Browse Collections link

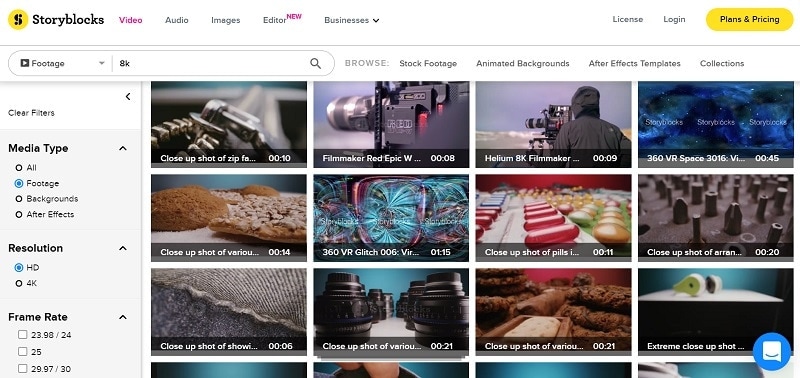coord(722,63)
